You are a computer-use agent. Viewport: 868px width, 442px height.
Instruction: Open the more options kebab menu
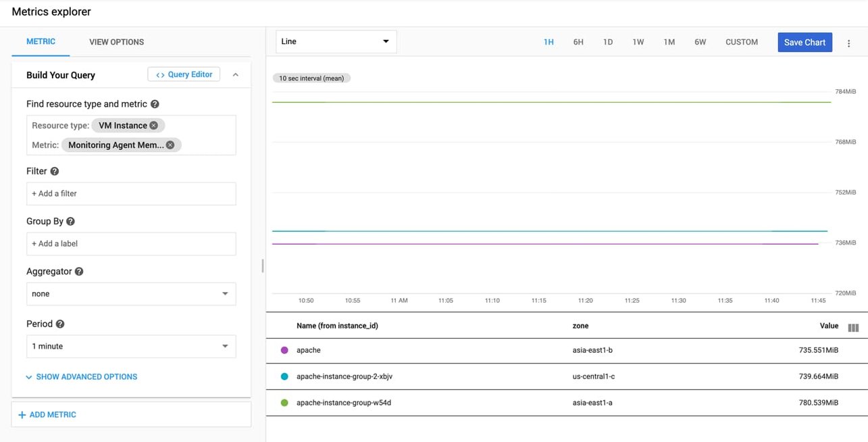click(849, 43)
